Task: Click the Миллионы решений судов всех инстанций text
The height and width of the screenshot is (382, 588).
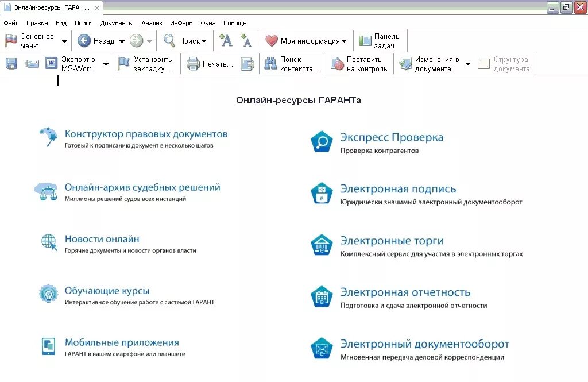Action: tap(125, 199)
